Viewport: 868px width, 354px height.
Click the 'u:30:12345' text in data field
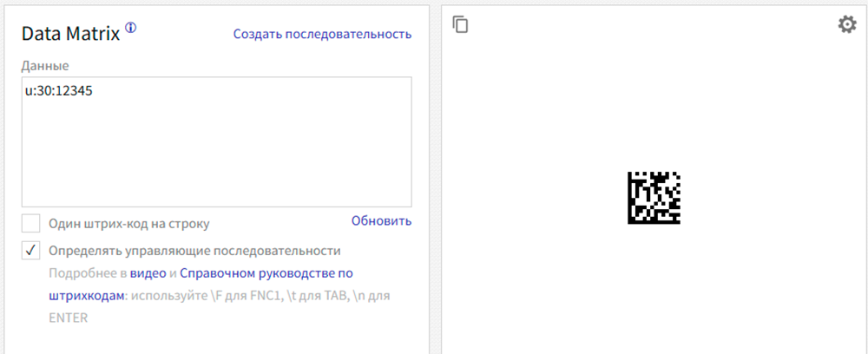click(x=59, y=91)
